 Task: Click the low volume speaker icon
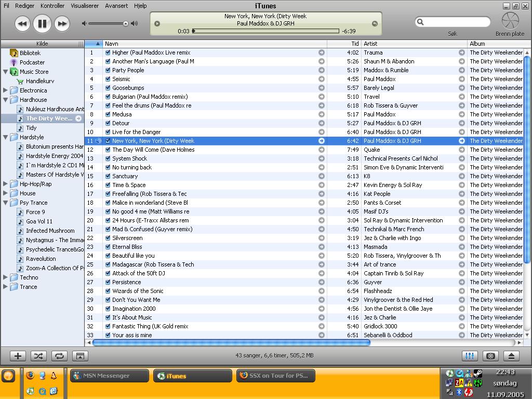click(84, 23)
